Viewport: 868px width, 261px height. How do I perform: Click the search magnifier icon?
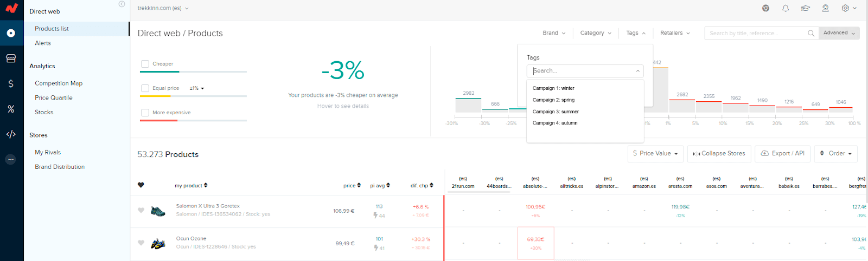tap(811, 33)
